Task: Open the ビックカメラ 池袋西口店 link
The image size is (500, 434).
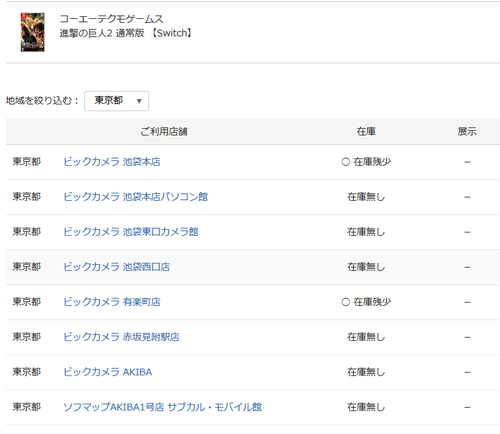Action: pyautogui.click(x=117, y=267)
